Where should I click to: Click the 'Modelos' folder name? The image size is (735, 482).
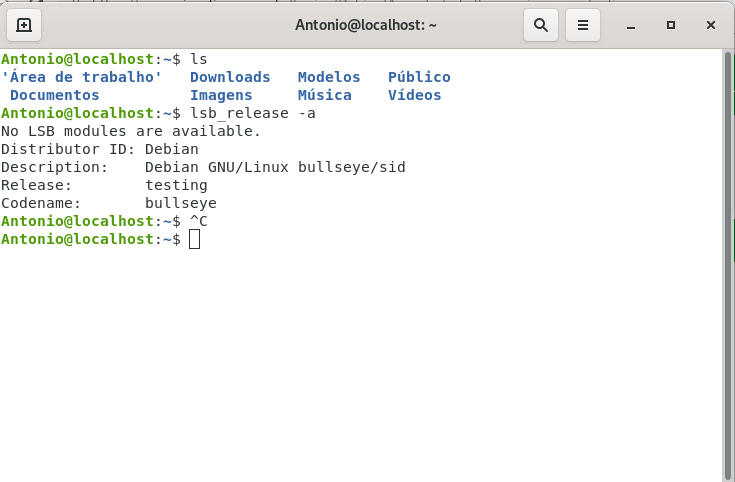tap(329, 77)
